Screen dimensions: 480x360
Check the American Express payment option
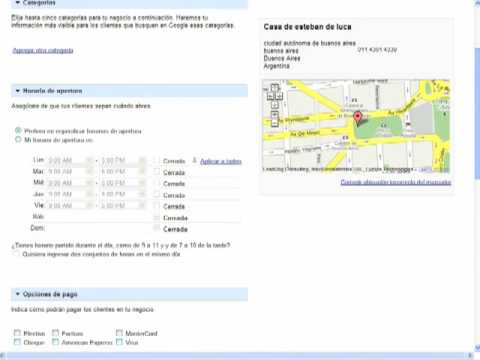55,342
